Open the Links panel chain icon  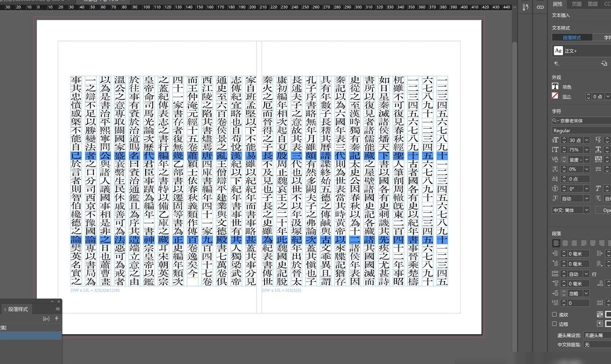click(x=540, y=7)
